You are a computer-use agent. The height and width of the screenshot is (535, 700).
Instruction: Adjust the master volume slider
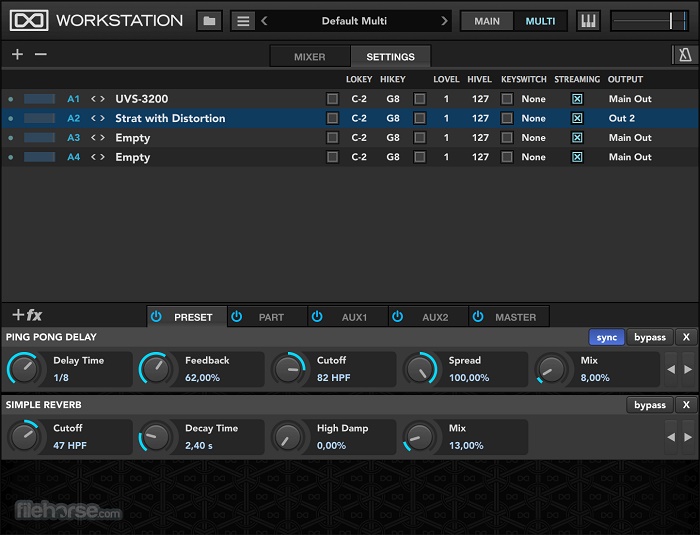[x=649, y=21]
